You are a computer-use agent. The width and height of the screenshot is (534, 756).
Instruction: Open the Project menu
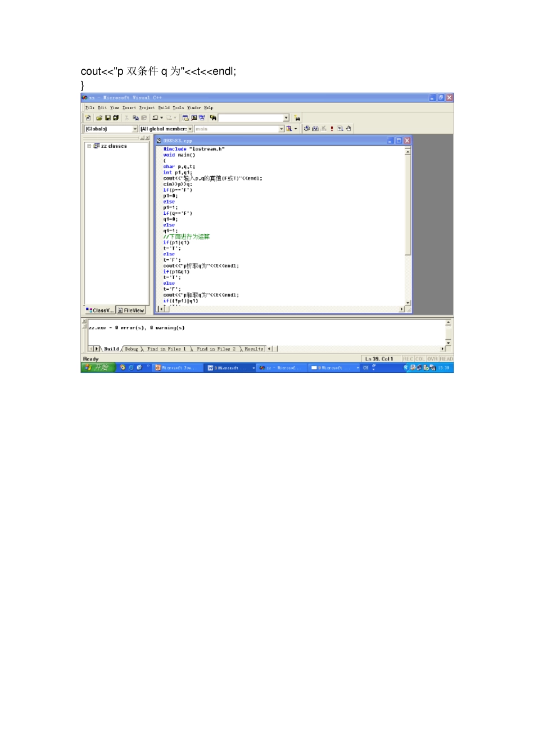click(x=147, y=107)
